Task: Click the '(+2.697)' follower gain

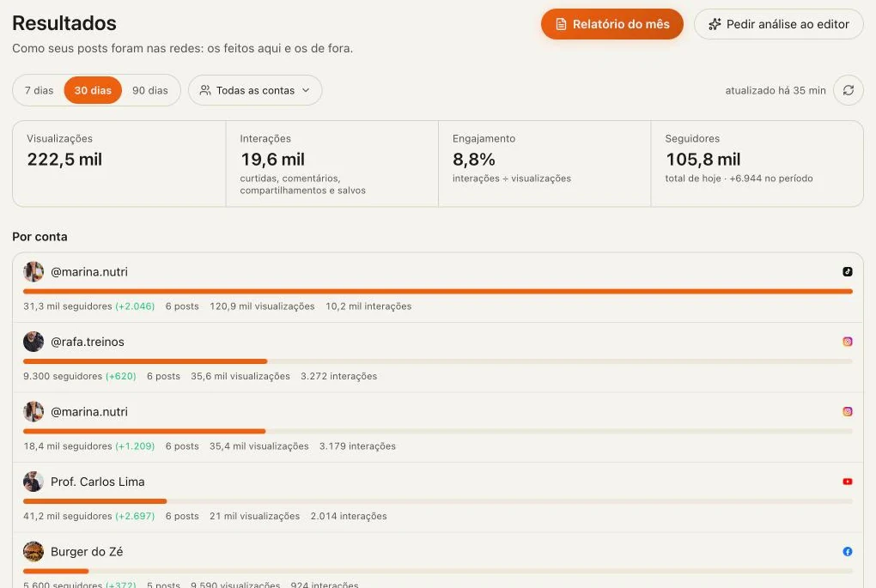Action: coord(135,516)
